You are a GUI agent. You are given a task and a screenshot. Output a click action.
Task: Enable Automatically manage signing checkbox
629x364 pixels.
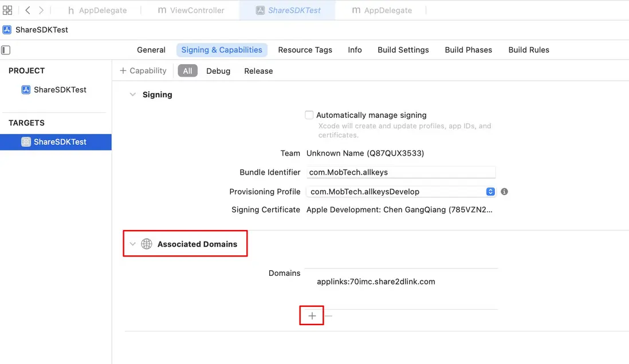(x=309, y=115)
